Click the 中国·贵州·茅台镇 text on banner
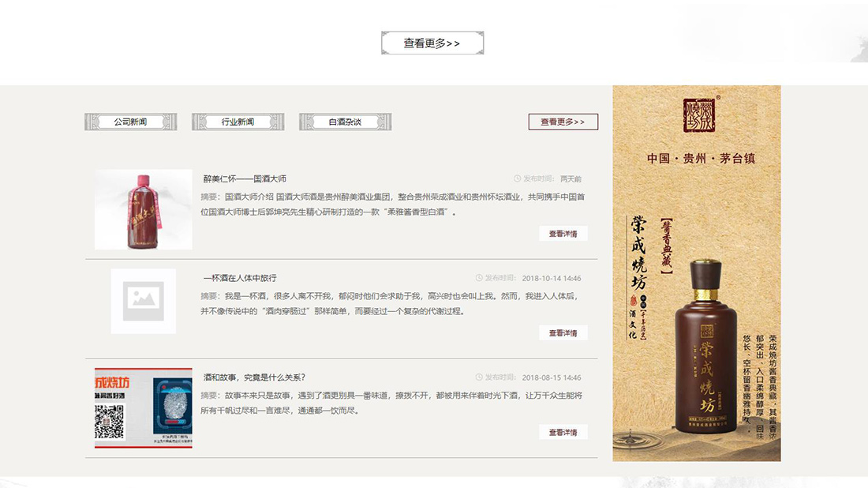868x488 pixels. (x=701, y=159)
